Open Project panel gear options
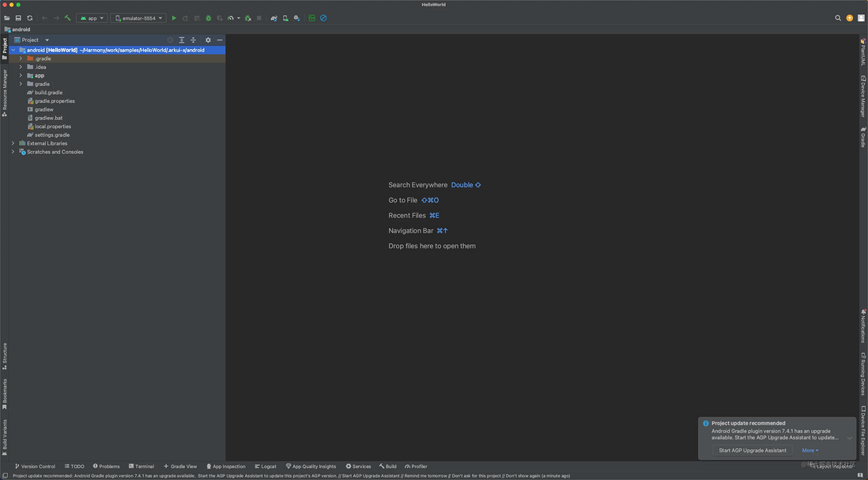This screenshot has width=868, height=480. [208, 40]
